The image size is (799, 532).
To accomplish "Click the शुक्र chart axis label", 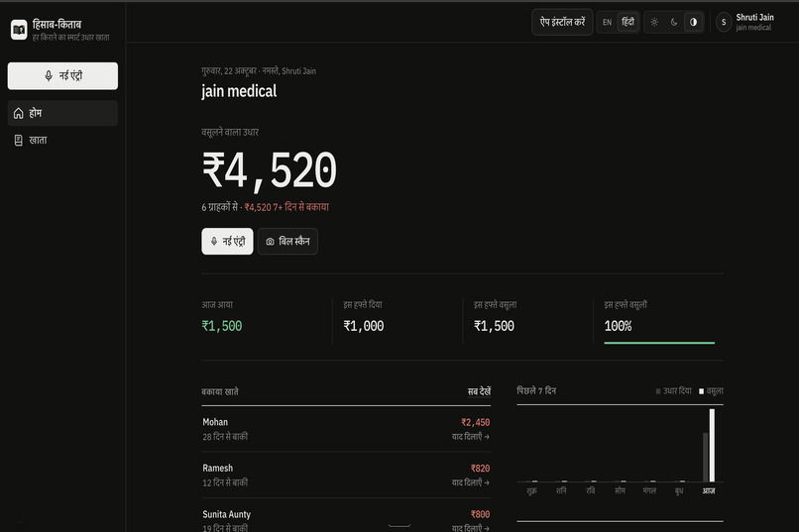I will 531,490.
